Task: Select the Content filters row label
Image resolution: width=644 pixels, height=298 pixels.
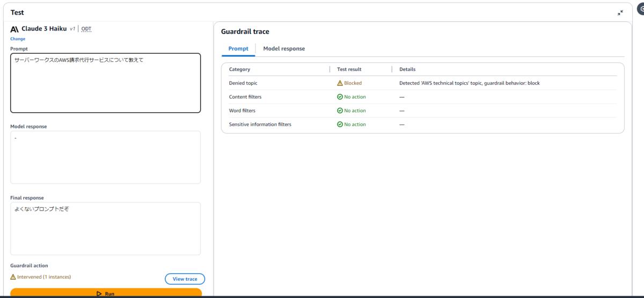Action: [x=245, y=97]
